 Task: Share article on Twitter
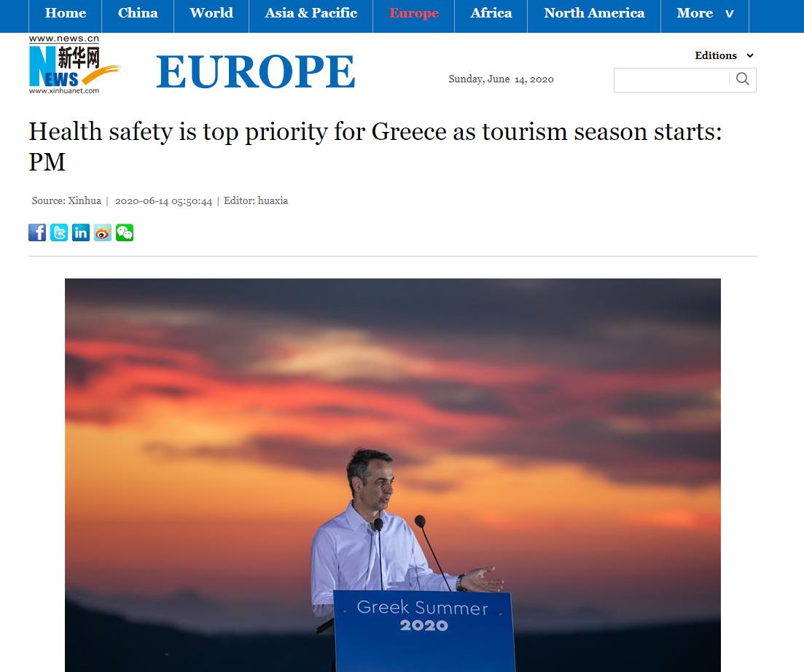tap(59, 233)
